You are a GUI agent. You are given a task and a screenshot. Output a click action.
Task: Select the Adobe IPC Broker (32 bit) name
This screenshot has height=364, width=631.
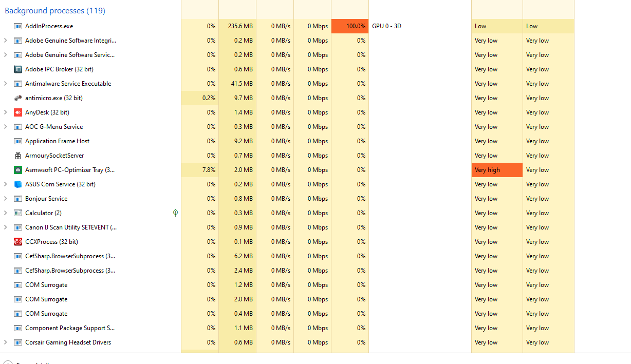[59, 69]
